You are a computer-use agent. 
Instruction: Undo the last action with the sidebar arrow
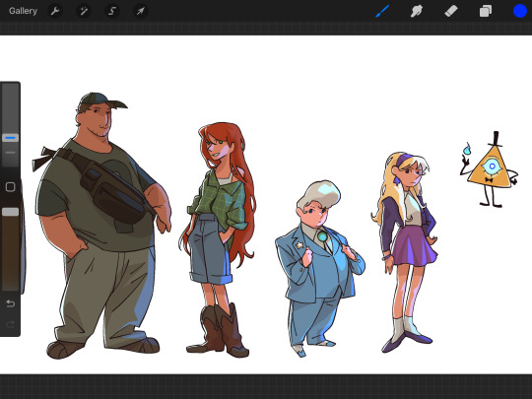[x=11, y=303]
